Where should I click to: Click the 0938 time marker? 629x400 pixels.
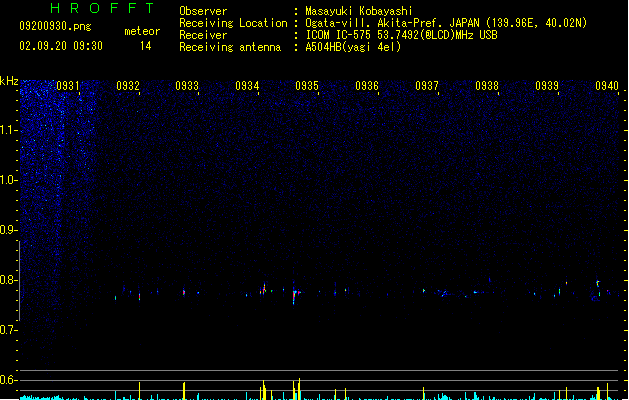pyautogui.click(x=487, y=86)
